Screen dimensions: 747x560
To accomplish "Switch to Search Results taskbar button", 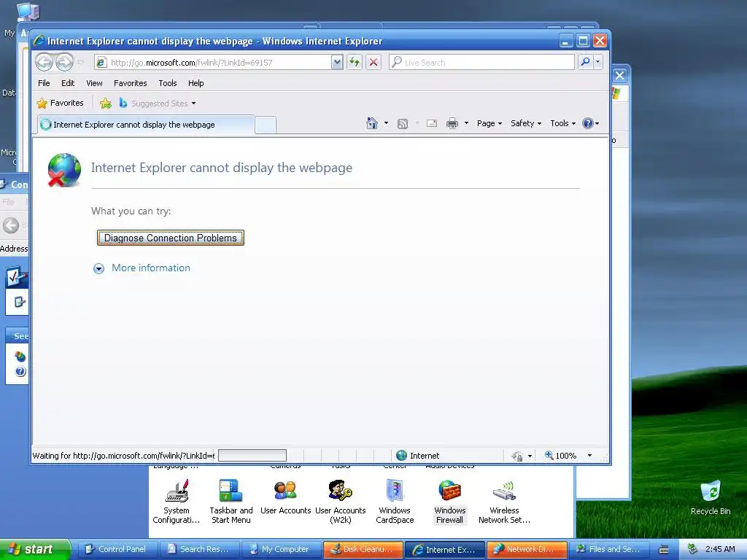I will 199,550.
